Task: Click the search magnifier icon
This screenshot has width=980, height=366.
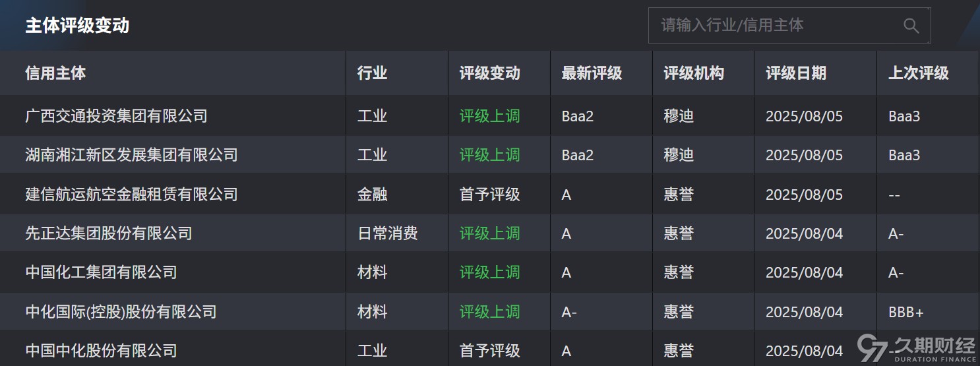Action: pos(911,26)
